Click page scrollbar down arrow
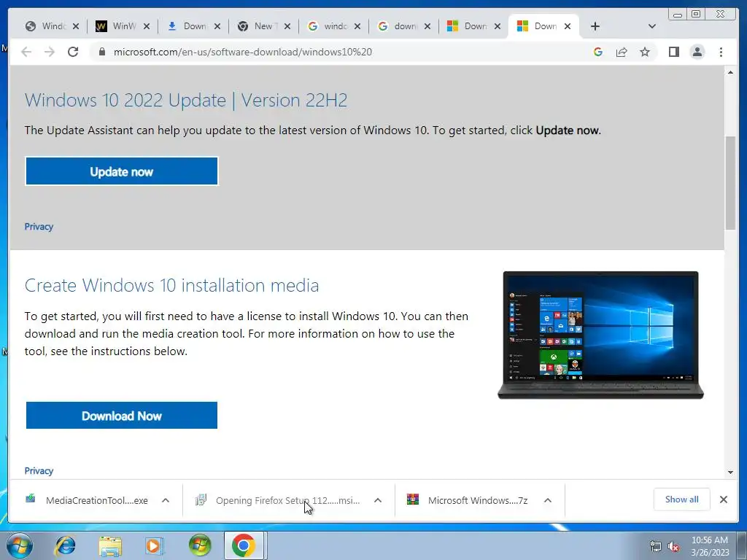The width and height of the screenshot is (747, 560). [730, 472]
